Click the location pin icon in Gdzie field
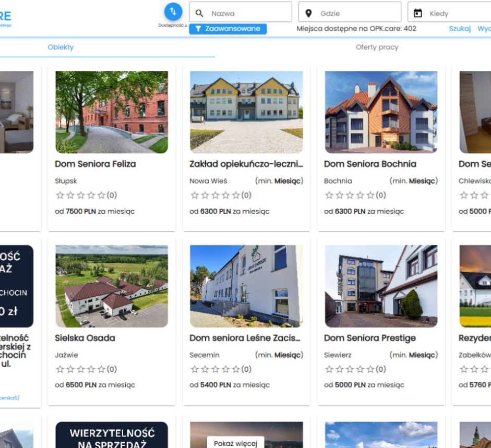Viewport: 491px width, 448px height. [308, 13]
